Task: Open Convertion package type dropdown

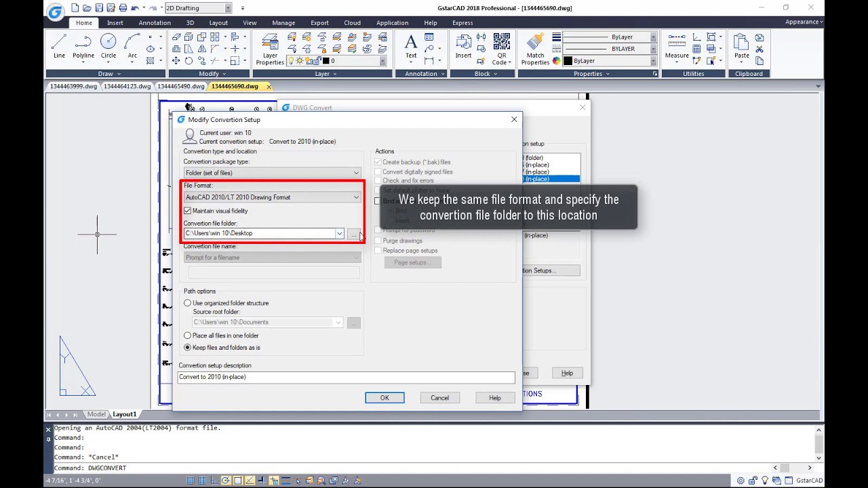Action: (x=272, y=173)
